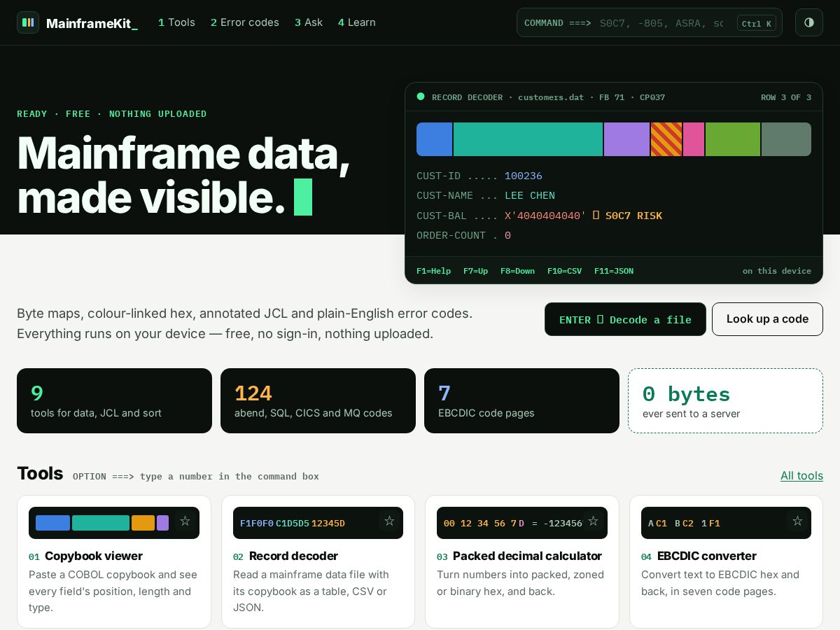The width and height of the screenshot is (840, 630).
Task: Select the teal CUST-NAME byte segment
Action: coord(528,139)
